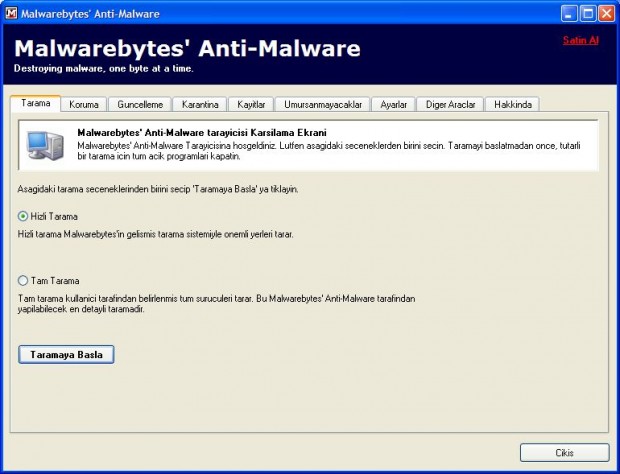Click the Hizli tarama description line
Screen dimensions: 620x474
155,234
